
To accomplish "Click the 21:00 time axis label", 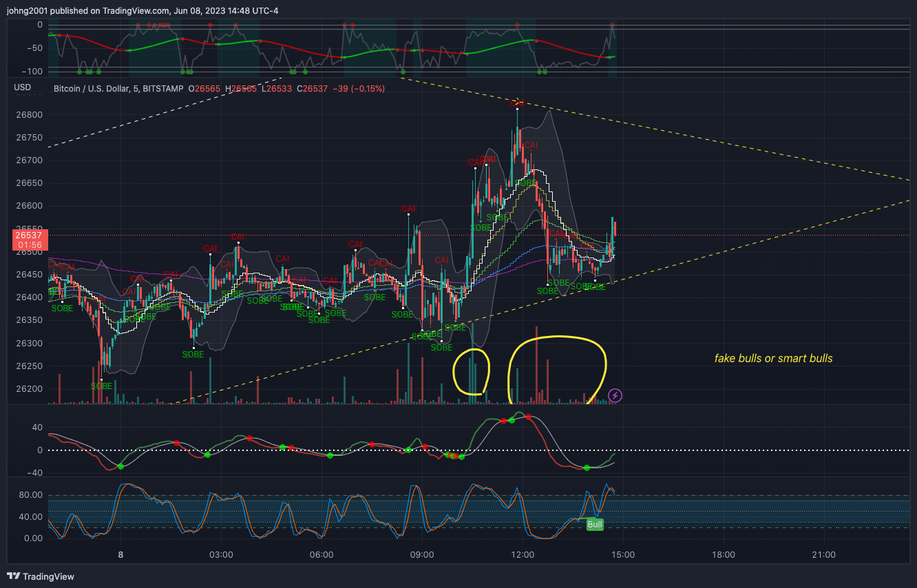I will click(x=824, y=555).
